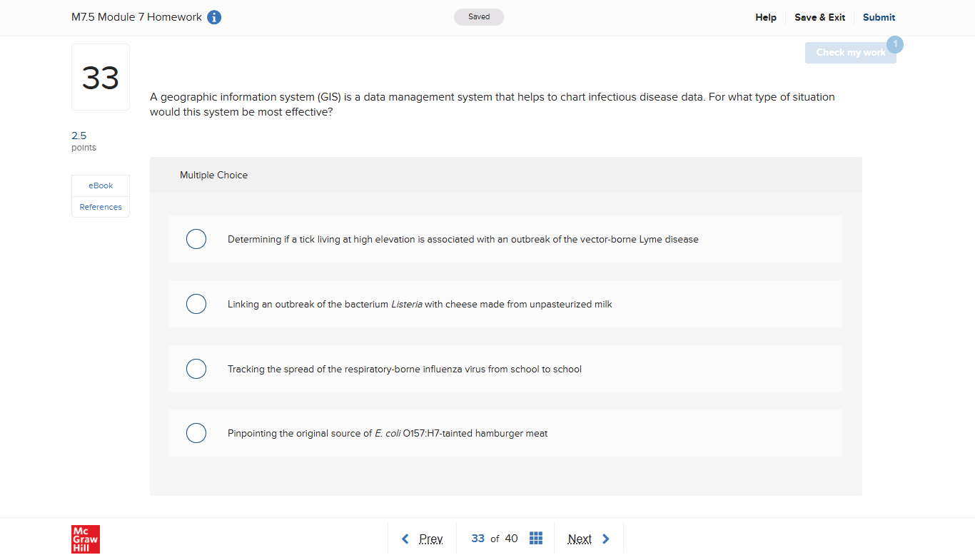
Task: Open the References panel
Action: point(100,206)
